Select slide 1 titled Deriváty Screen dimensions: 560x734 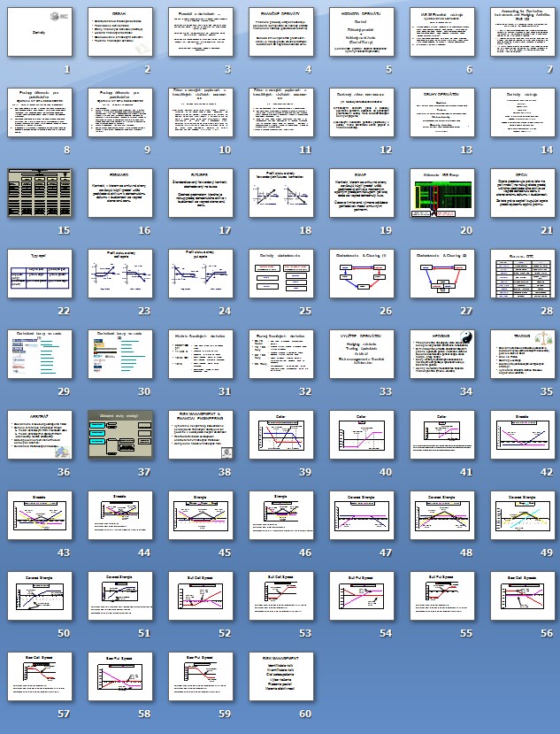tap(40, 33)
